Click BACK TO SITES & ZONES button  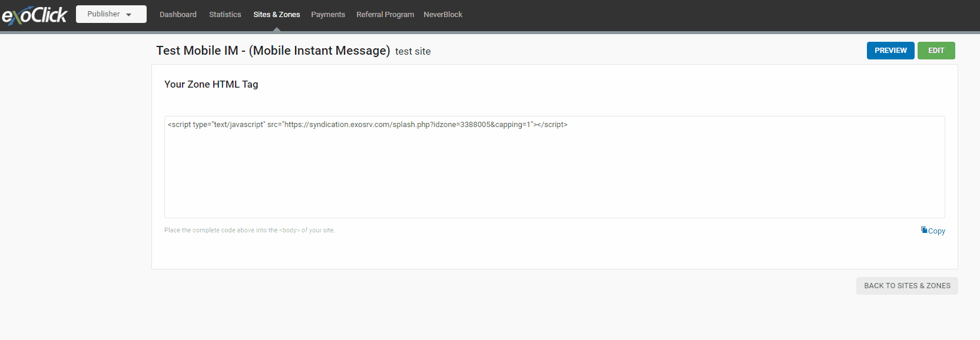[907, 286]
